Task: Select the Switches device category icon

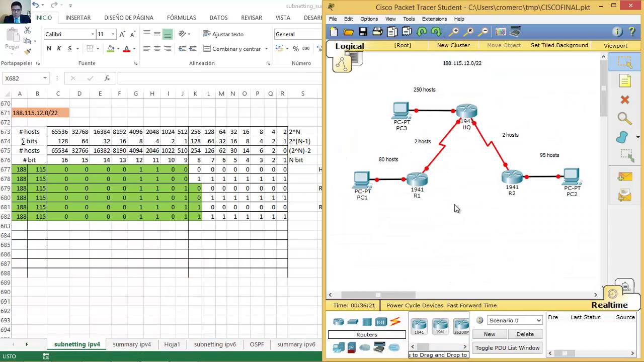Action: pyautogui.click(x=353, y=322)
